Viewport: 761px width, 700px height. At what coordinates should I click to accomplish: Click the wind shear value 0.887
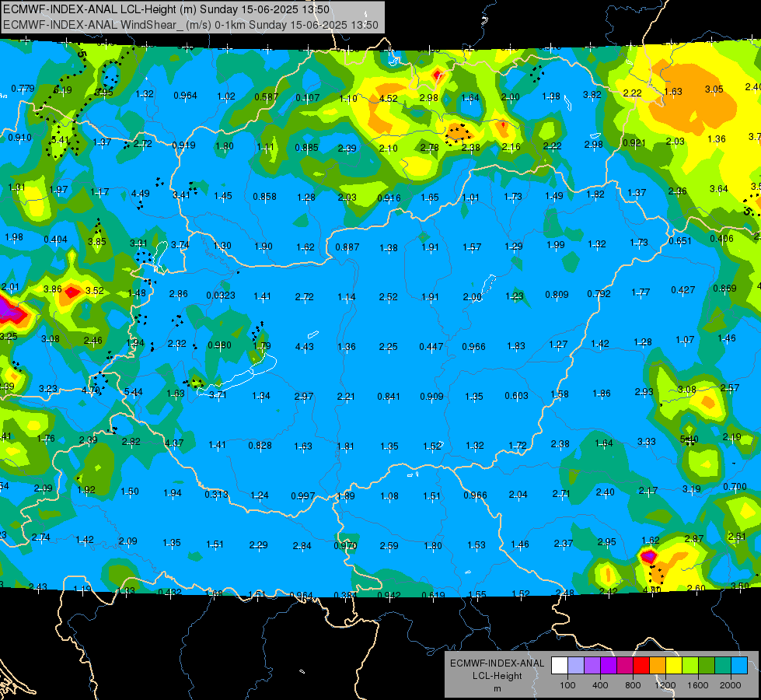click(347, 247)
